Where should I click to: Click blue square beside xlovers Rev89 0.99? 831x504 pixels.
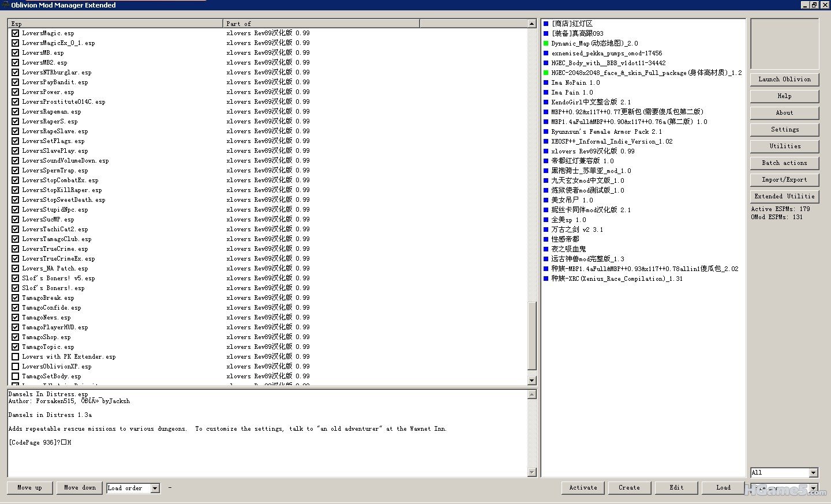[x=546, y=151]
